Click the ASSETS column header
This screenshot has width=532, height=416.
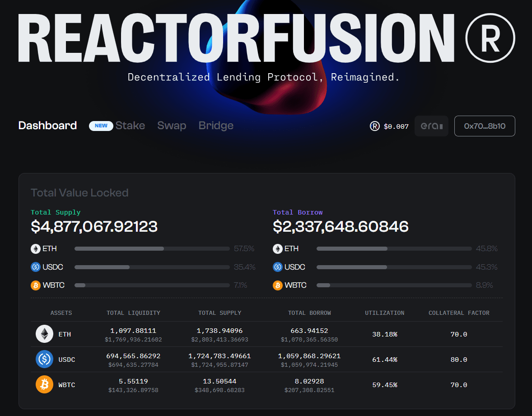(61, 313)
